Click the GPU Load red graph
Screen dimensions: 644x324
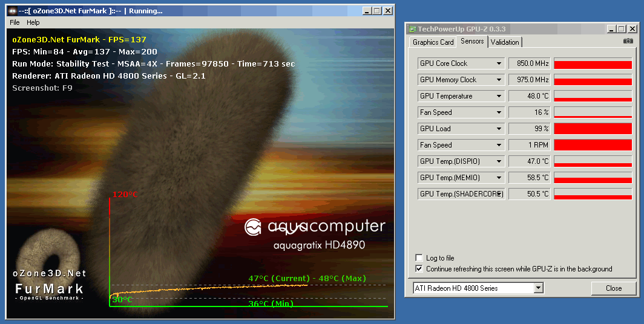point(593,129)
